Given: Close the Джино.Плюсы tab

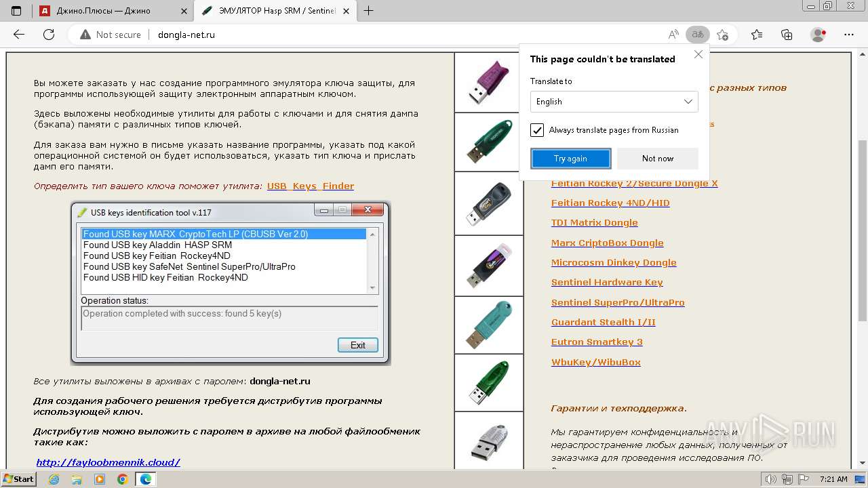Looking at the screenshot, I should (184, 10).
